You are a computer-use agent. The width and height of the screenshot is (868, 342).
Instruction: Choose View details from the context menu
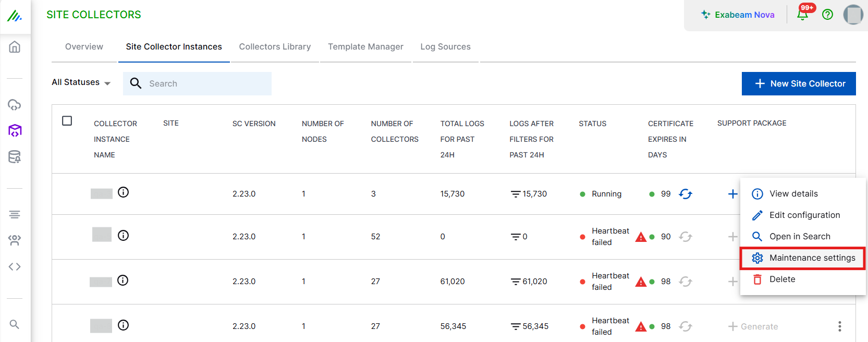(x=803, y=194)
